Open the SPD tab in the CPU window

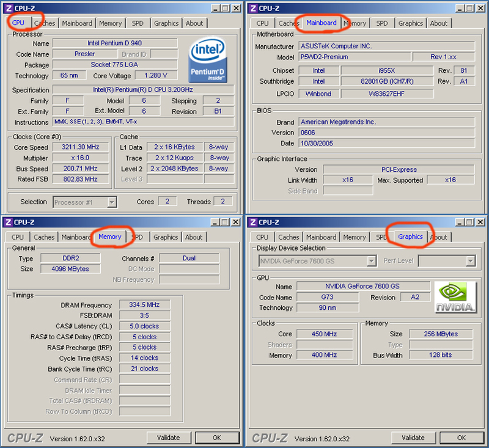138,23
